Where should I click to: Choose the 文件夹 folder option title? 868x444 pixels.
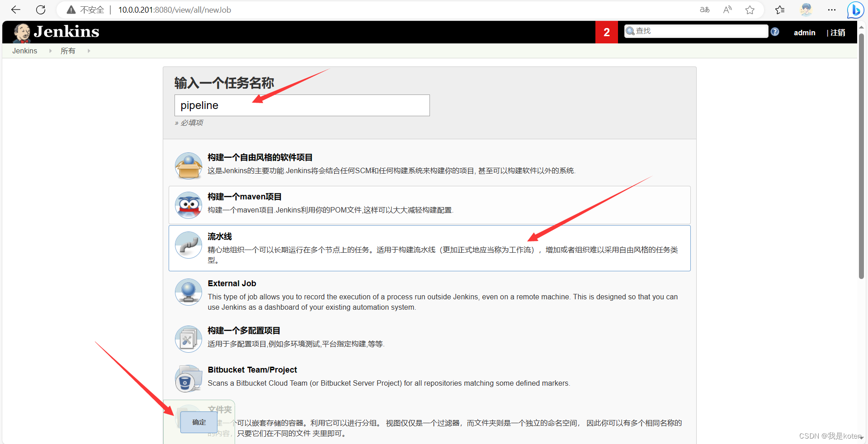pos(220,410)
